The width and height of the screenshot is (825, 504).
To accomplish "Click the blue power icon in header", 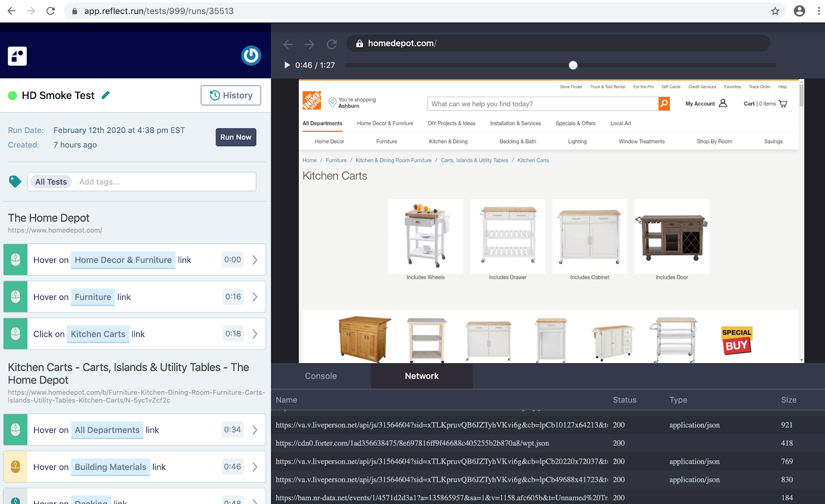I will [x=251, y=55].
